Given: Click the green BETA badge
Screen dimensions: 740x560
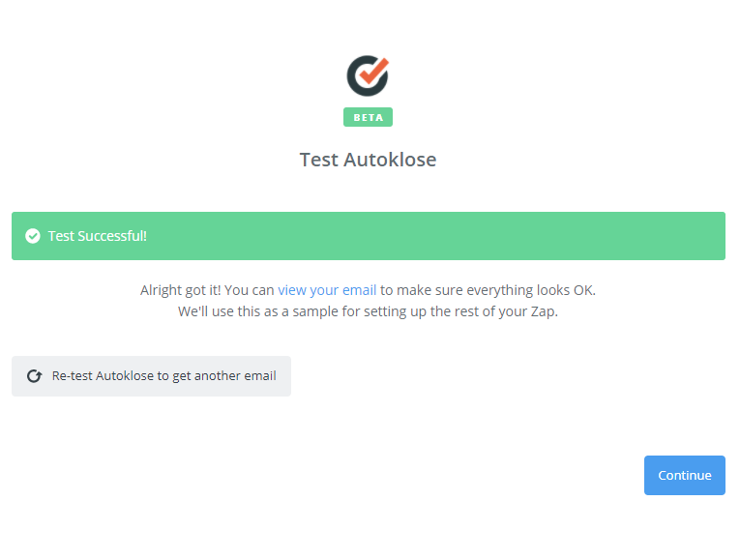Looking at the screenshot, I should [368, 117].
